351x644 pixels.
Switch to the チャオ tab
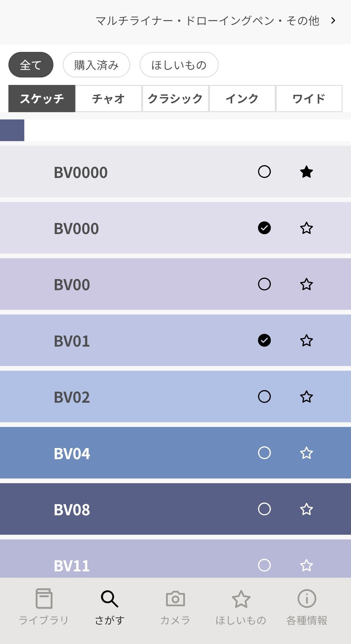tap(109, 98)
